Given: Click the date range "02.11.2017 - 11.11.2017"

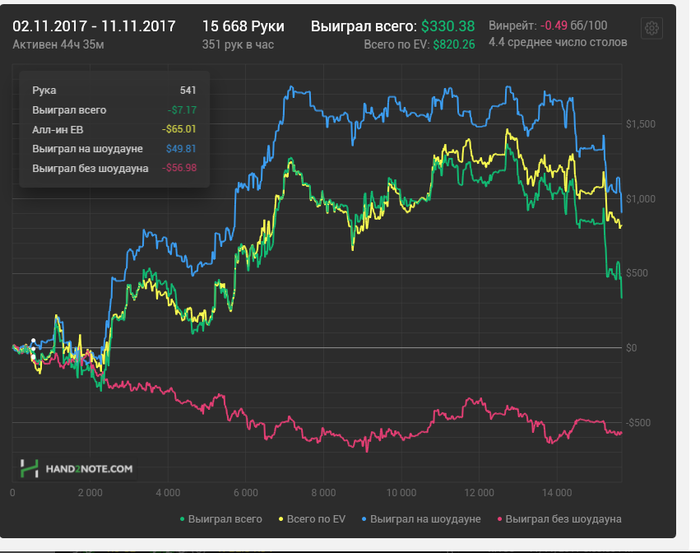Looking at the screenshot, I should [x=94, y=26].
